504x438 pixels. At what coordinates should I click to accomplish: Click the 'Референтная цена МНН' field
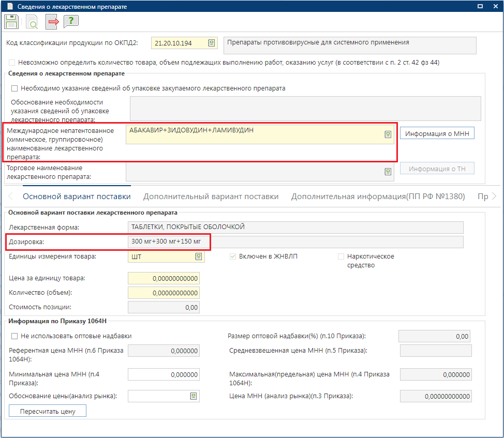pyautogui.click(x=164, y=351)
